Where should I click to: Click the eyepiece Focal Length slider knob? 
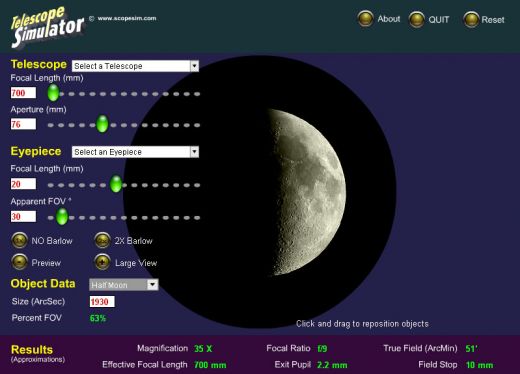pyautogui.click(x=116, y=184)
